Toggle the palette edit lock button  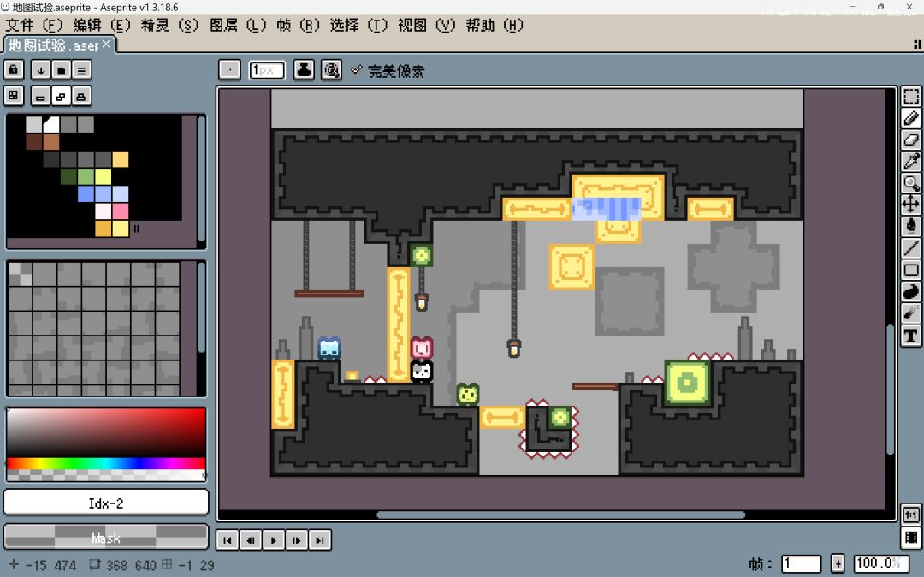(x=14, y=69)
